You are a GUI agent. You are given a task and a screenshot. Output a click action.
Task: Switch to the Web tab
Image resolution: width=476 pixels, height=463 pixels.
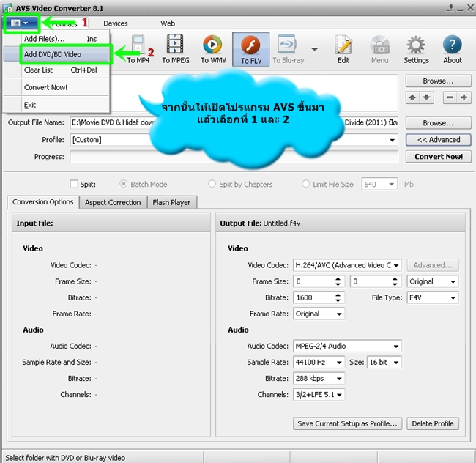(168, 23)
